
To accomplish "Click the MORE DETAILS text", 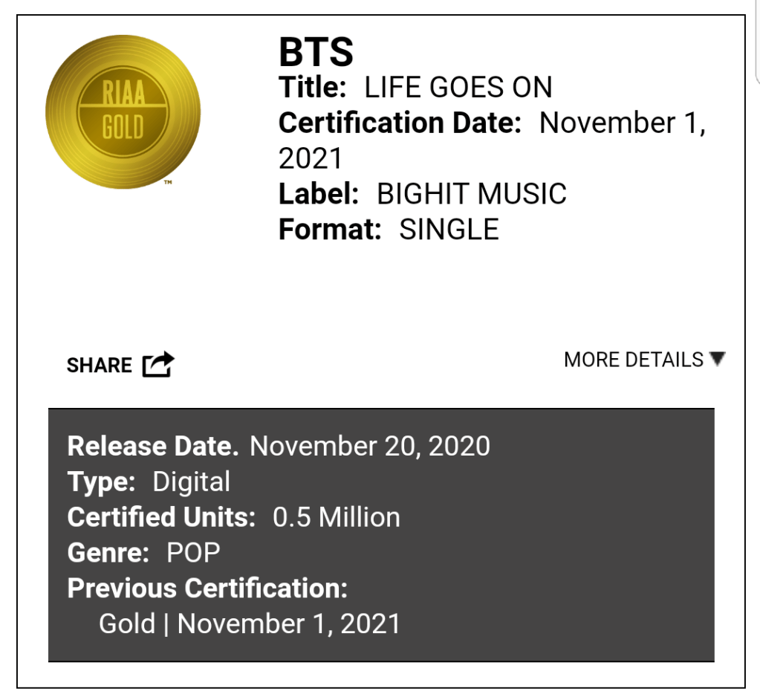I will [633, 360].
